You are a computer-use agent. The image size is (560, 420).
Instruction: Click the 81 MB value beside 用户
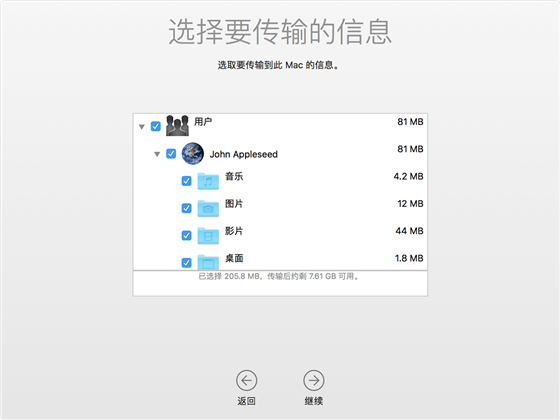click(x=410, y=122)
